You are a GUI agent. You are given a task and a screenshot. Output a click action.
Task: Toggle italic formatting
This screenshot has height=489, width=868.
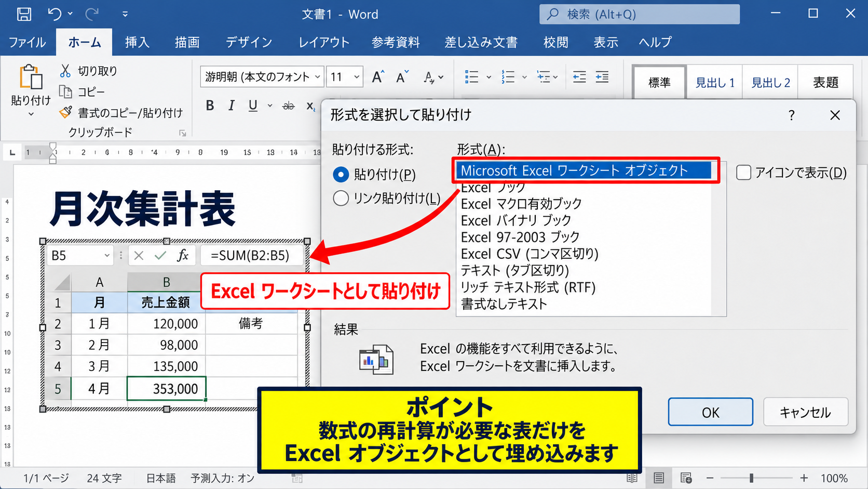[231, 106]
